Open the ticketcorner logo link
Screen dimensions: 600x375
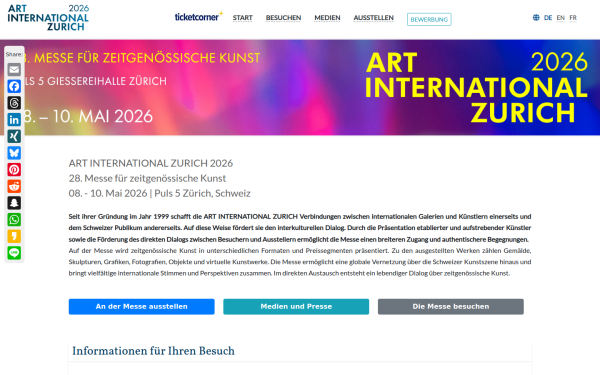(x=199, y=17)
